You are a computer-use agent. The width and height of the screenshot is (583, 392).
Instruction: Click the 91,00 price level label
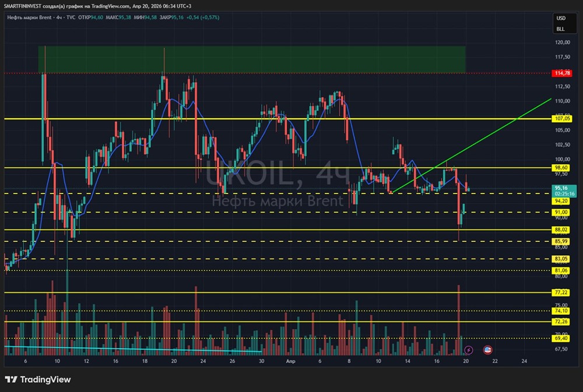click(562, 213)
